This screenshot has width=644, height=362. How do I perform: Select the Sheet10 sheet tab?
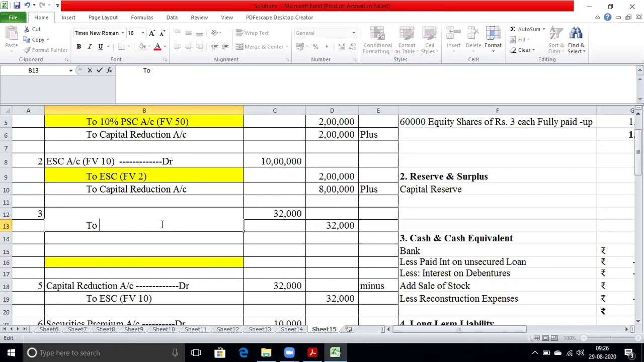pyautogui.click(x=164, y=329)
